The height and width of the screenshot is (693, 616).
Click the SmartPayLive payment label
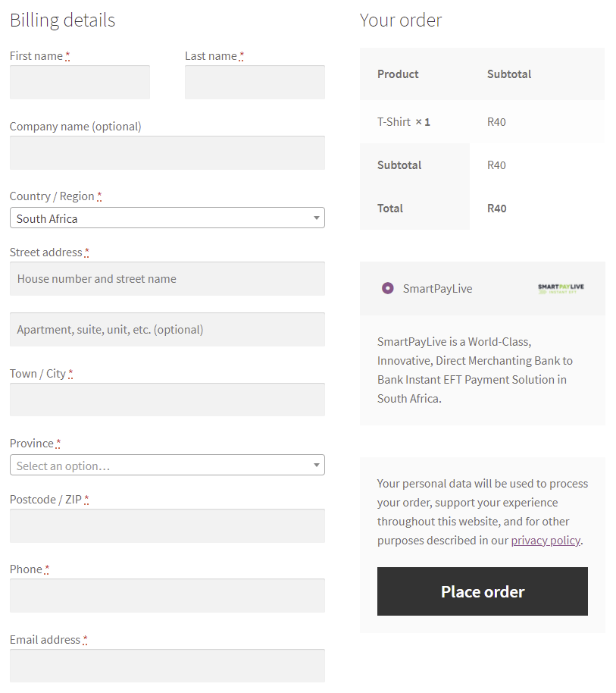click(x=437, y=289)
